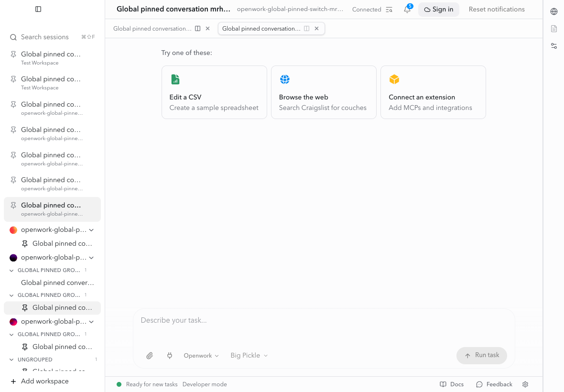The image size is (564, 392).
Task: Select the unpinned Global pinned conver… tree row
Action: click(52, 283)
